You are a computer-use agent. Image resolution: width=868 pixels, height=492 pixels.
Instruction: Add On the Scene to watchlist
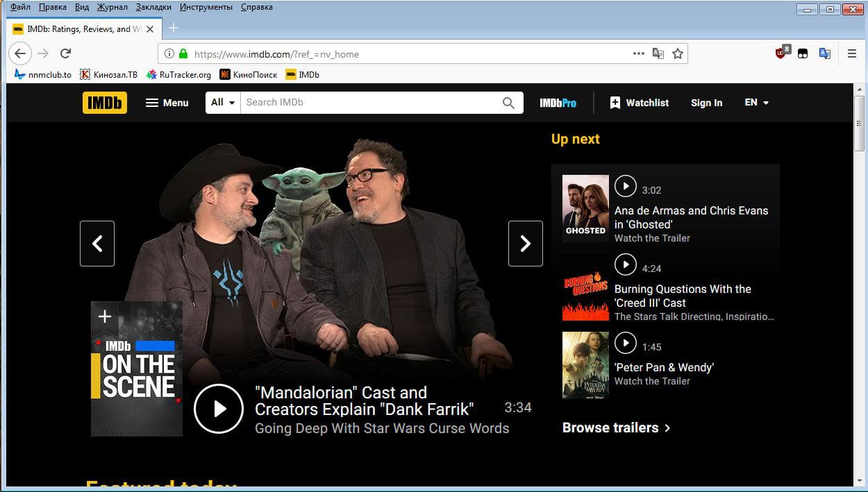(x=105, y=317)
